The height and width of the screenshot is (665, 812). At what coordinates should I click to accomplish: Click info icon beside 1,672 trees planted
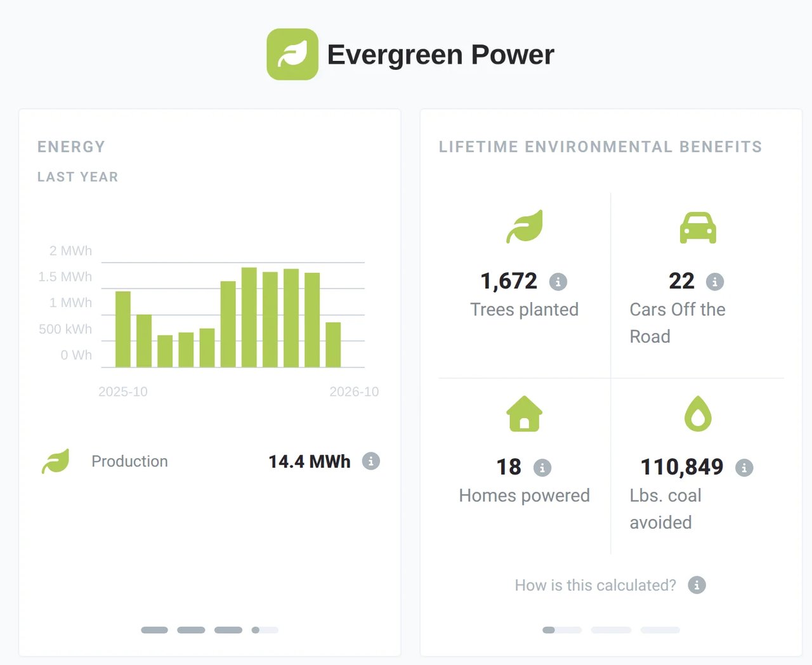[x=558, y=282]
